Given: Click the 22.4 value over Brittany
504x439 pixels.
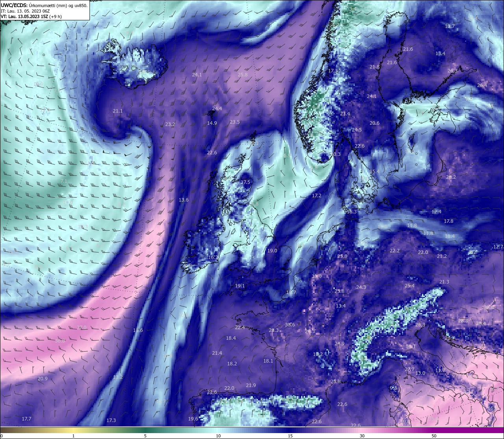Looking at the screenshot, I should tap(240, 327).
